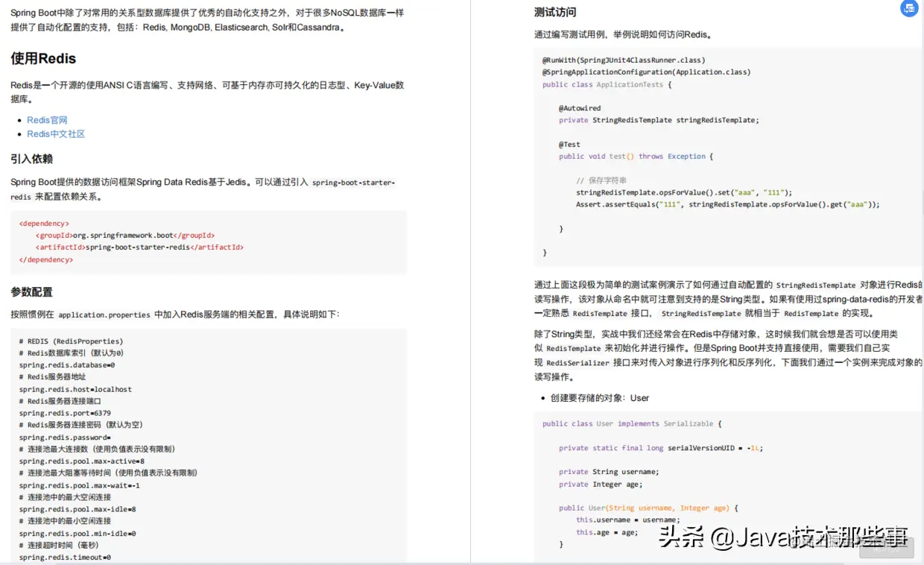Click the 'private String username;' line
Viewport: 924px width, 565px height.
(x=609, y=472)
